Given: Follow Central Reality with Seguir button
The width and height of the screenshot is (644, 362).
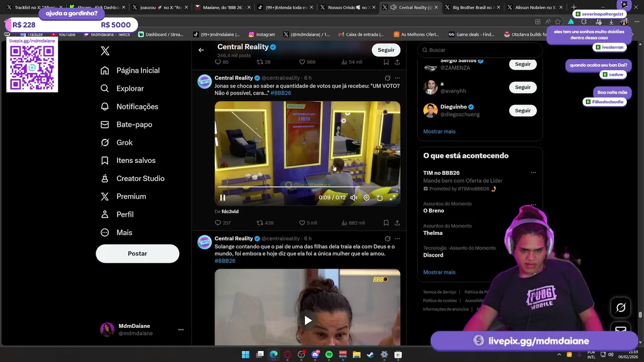Looking at the screenshot, I should point(386,50).
